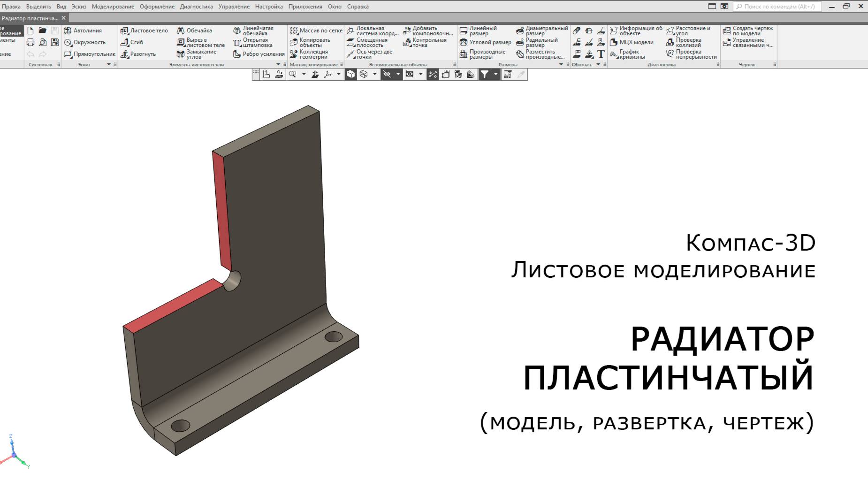Toggle the object filter funnel
The width and height of the screenshot is (868, 488).
tap(485, 74)
